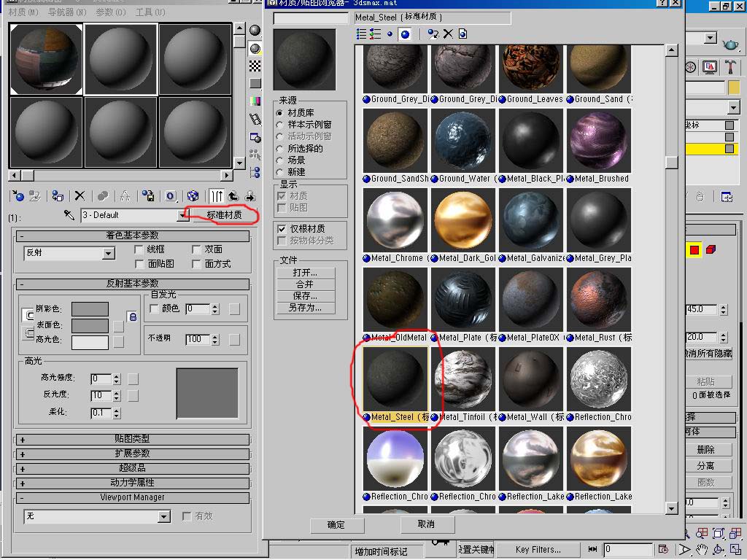Viewport: 747px width, 560px height.
Task: Click the Put to Library icon
Action: pos(148,195)
